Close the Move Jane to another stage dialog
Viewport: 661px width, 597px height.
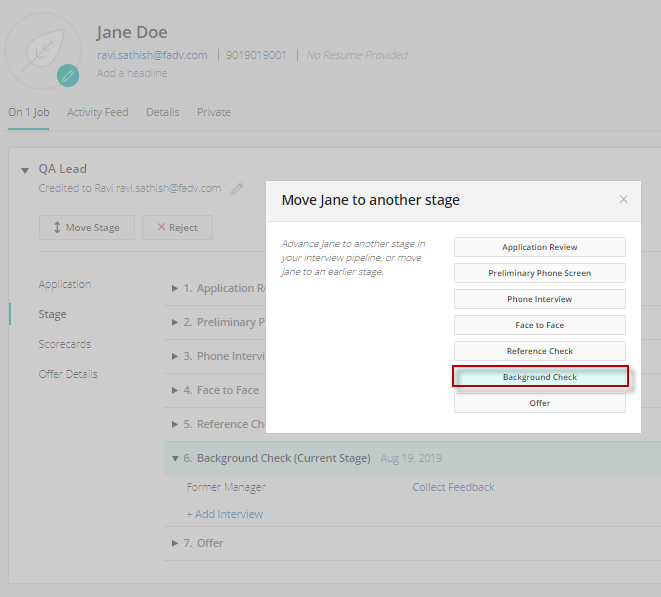(623, 199)
